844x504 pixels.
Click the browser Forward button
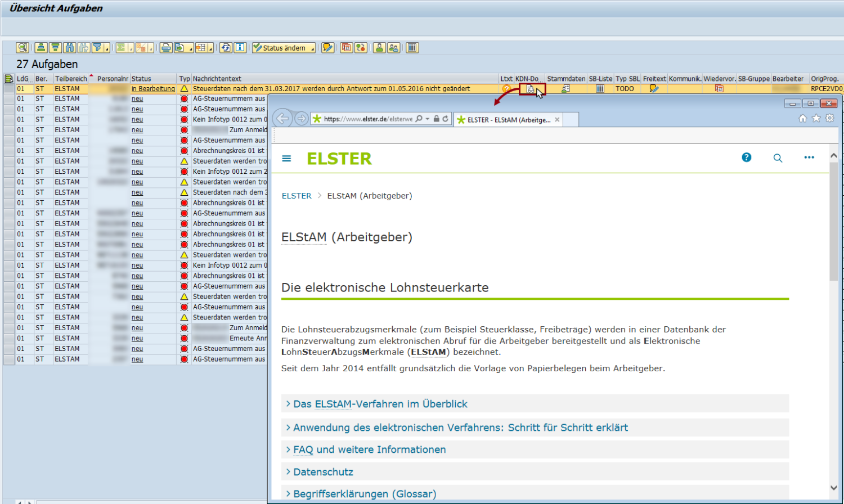coord(302,119)
